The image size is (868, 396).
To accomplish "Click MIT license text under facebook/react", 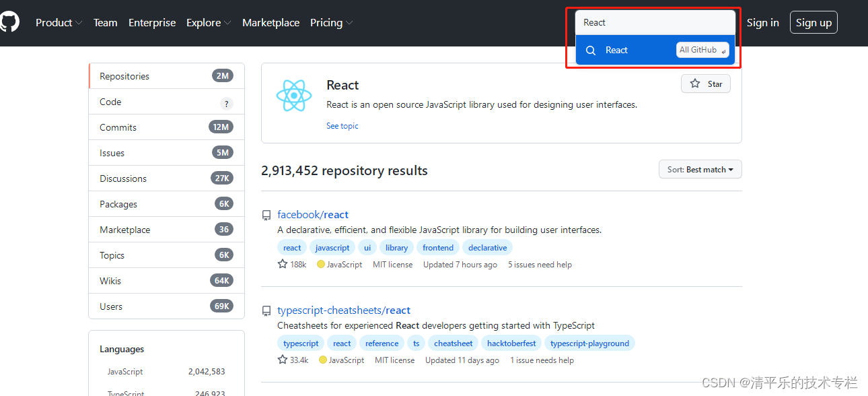I will 393,265.
